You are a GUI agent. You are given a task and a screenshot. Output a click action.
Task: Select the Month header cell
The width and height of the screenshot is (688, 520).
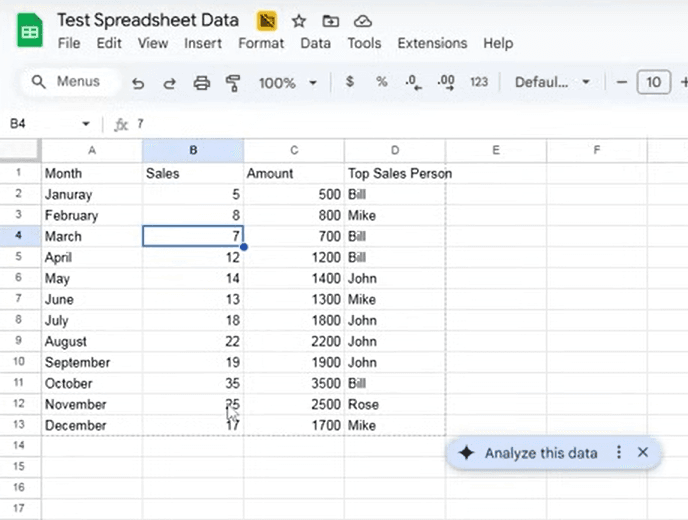coord(92,173)
